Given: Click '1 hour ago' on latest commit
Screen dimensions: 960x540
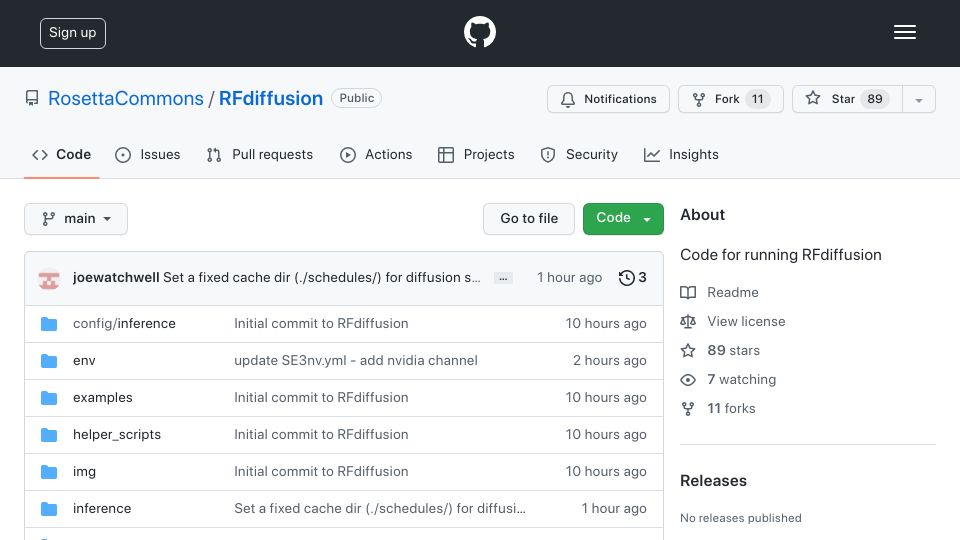Looking at the screenshot, I should 569,277.
